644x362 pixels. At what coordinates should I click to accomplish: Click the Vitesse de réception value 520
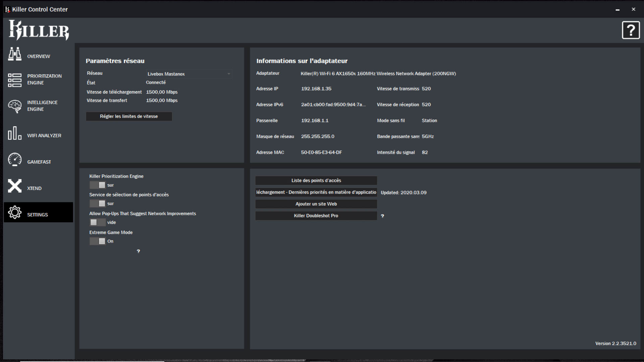coord(426,105)
